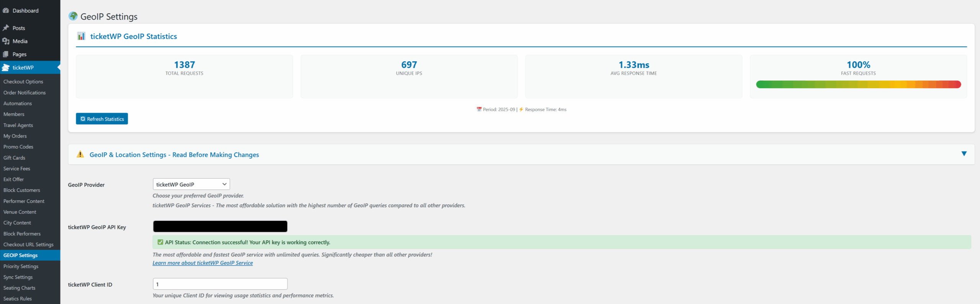This screenshot has height=304, width=980.
Task: Click the 100% Fast Requests value
Action: (x=858, y=65)
